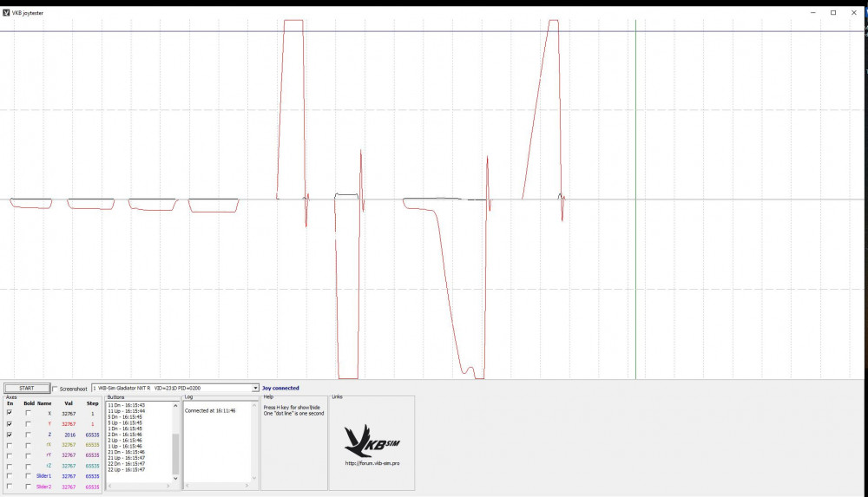Select '11 Up - 16:15:44' in Buttons list

(x=126, y=411)
